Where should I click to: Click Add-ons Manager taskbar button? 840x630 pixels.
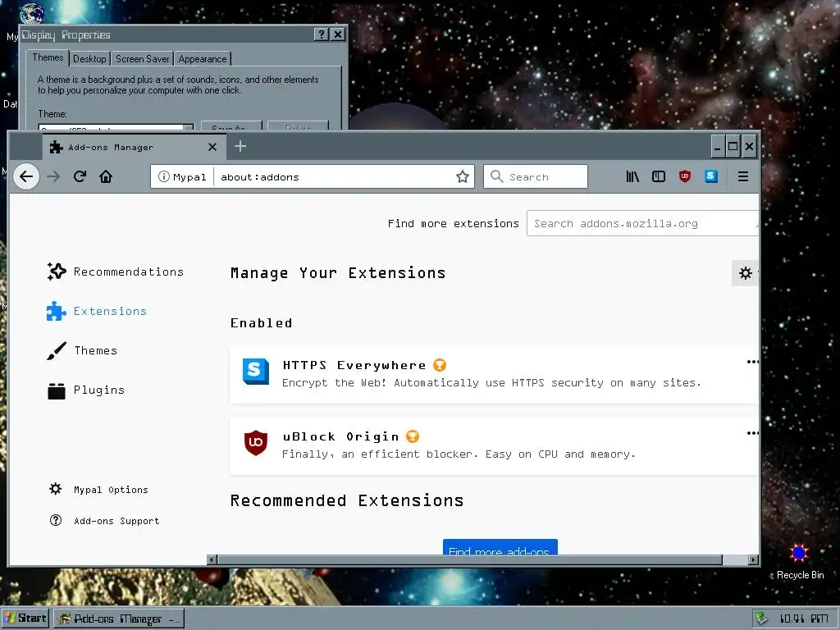click(x=119, y=619)
